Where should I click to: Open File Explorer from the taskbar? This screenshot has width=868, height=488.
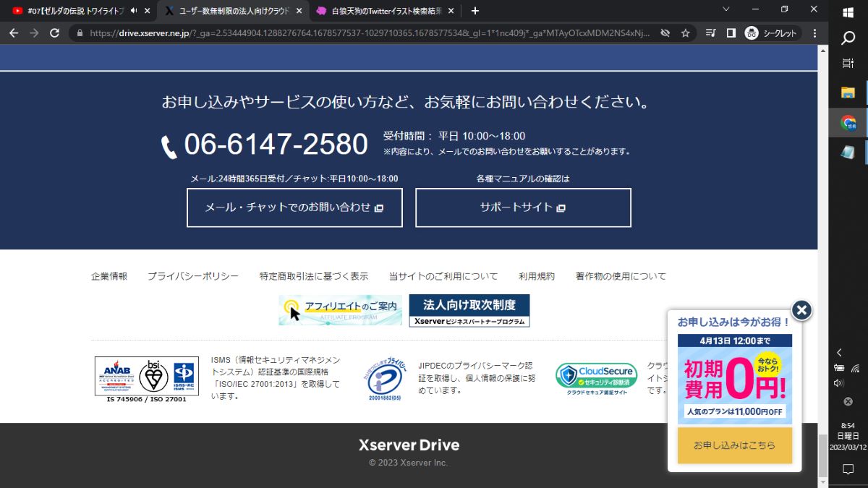point(848,93)
